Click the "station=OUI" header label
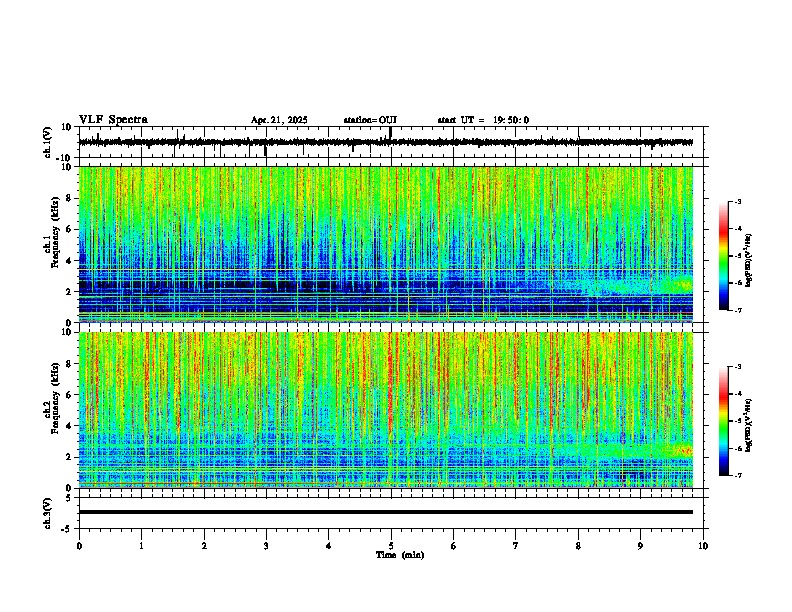The image size is (792, 612). coord(370,120)
